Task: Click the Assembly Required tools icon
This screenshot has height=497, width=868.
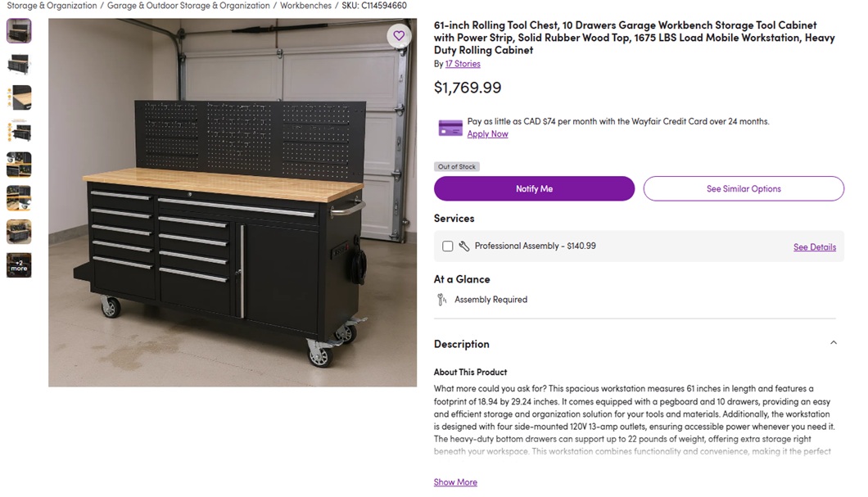Action: (441, 300)
